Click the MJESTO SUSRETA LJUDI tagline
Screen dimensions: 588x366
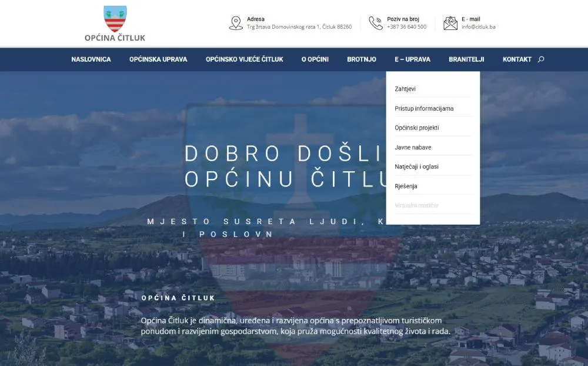pos(266,228)
